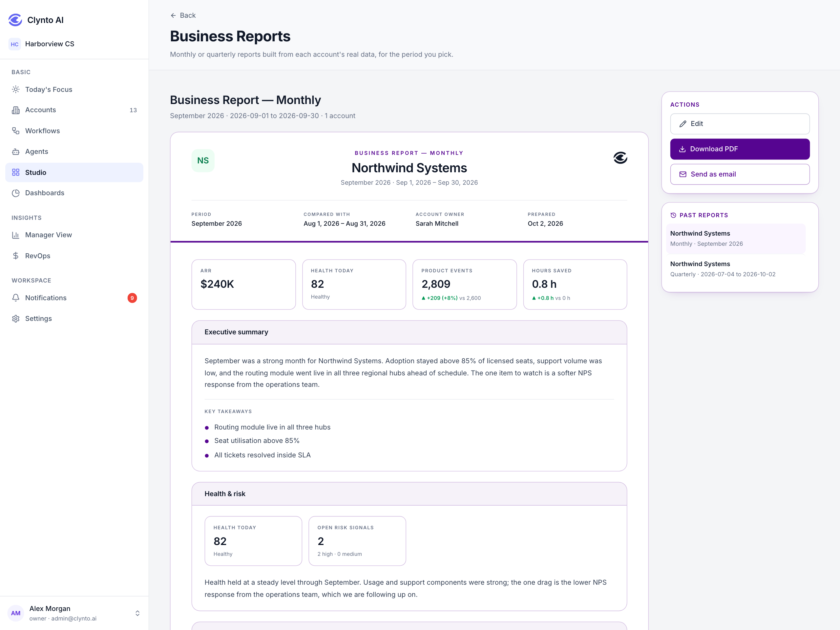The height and width of the screenshot is (630, 840).
Task: Click the Workflows icon in sidebar
Action: tap(15, 131)
